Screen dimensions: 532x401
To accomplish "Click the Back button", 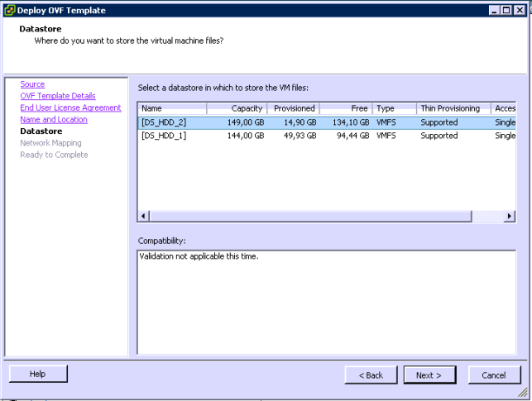I will 371,375.
